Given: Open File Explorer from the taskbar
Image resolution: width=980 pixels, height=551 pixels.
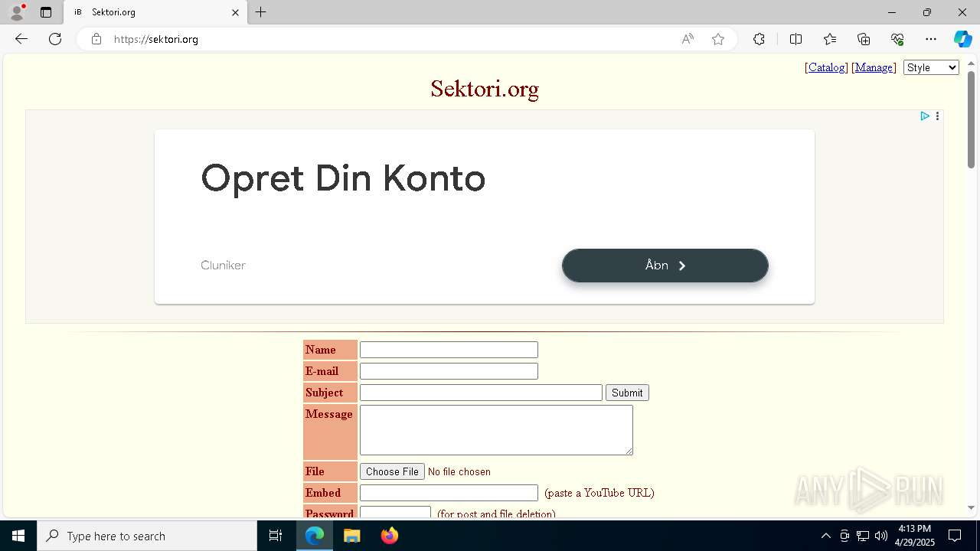Looking at the screenshot, I should pos(351,536).
